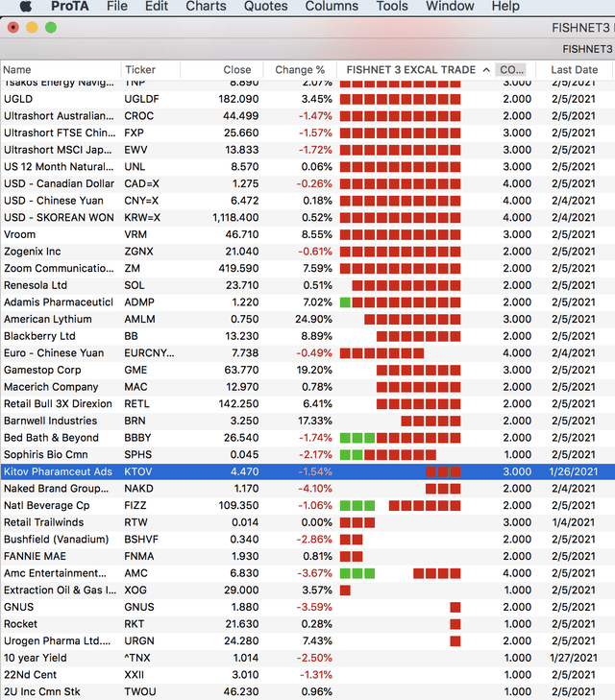Click close value 1,118.400
This screenshot has height=700, width=615.
(235, 218)
